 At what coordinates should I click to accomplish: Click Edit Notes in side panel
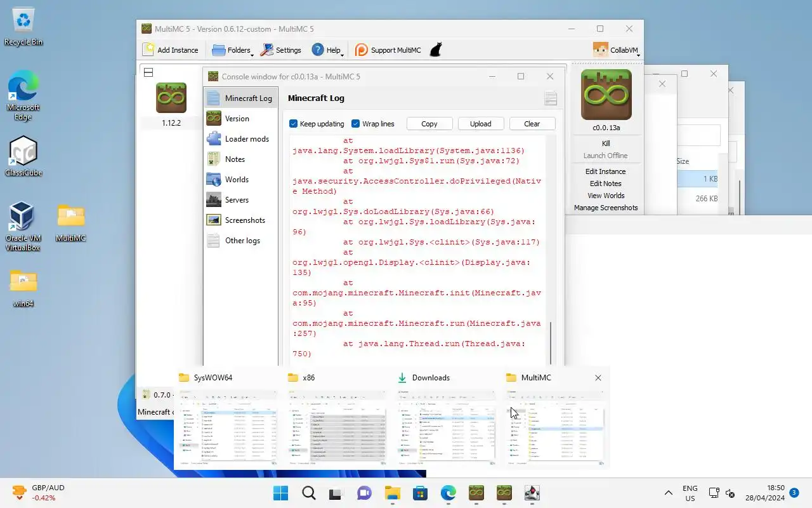[606, 184]
